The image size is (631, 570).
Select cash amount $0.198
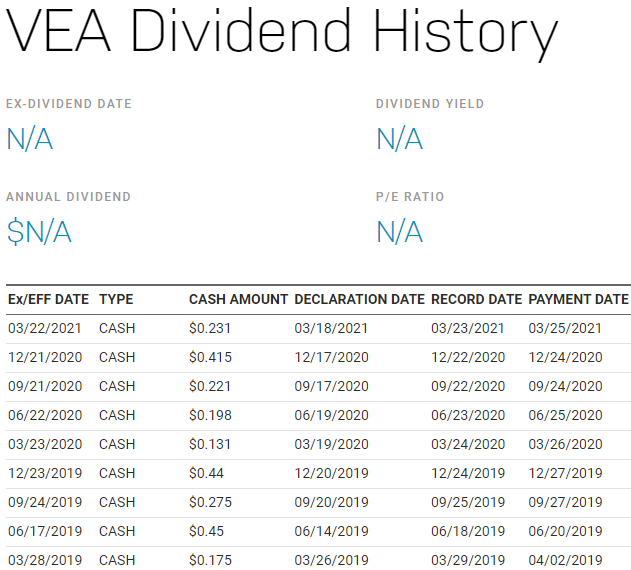coord(210,415)
